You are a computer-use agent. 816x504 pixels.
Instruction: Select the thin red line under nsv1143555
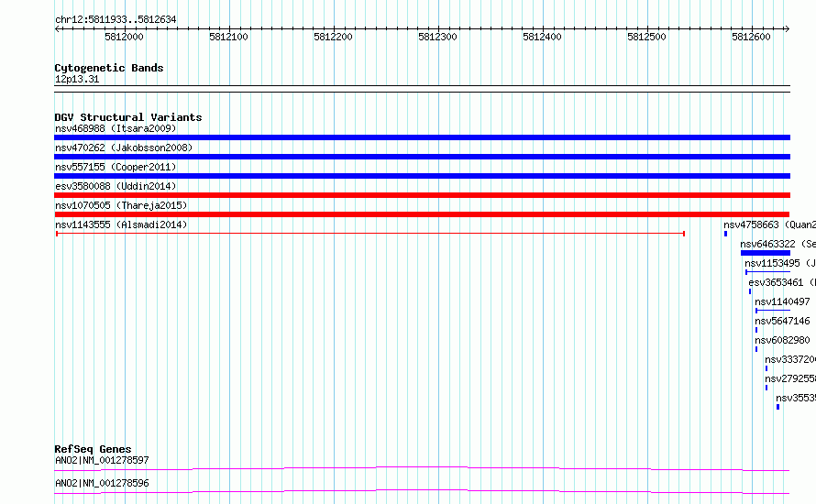pos(370,234)
